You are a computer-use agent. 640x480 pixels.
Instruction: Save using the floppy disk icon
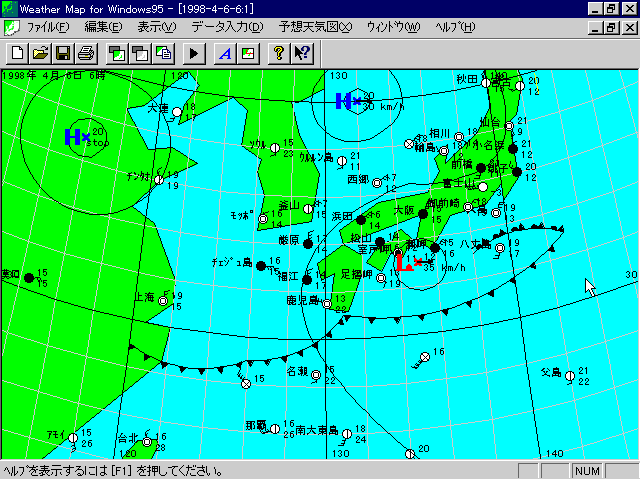tap(63, 52)
